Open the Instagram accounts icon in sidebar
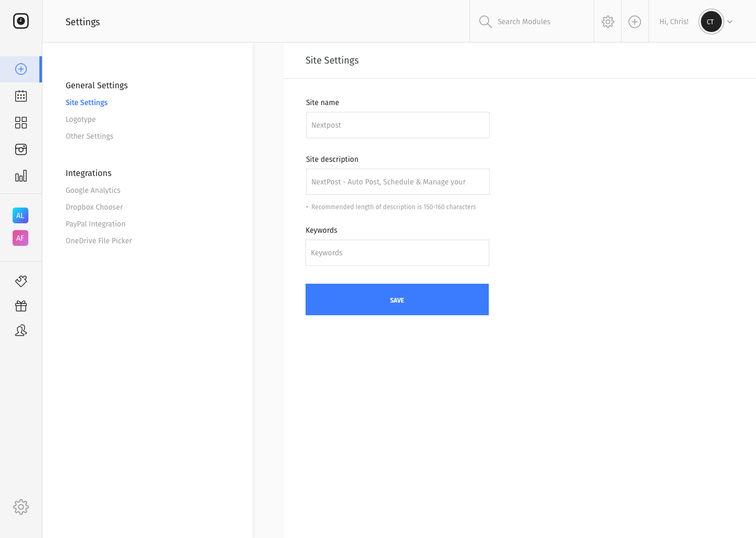 coord(21,149)
